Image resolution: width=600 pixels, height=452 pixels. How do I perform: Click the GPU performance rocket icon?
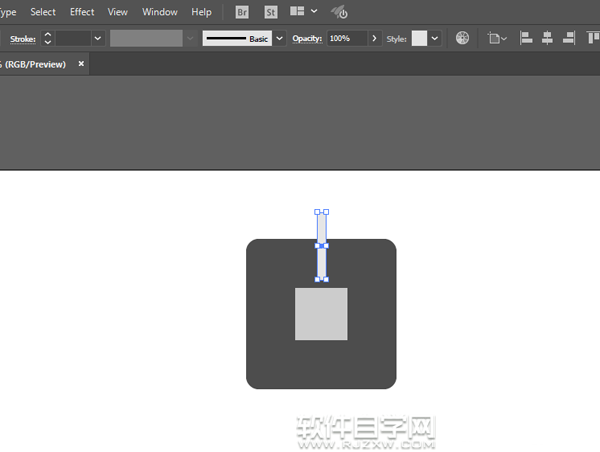[x=339, y=13]
